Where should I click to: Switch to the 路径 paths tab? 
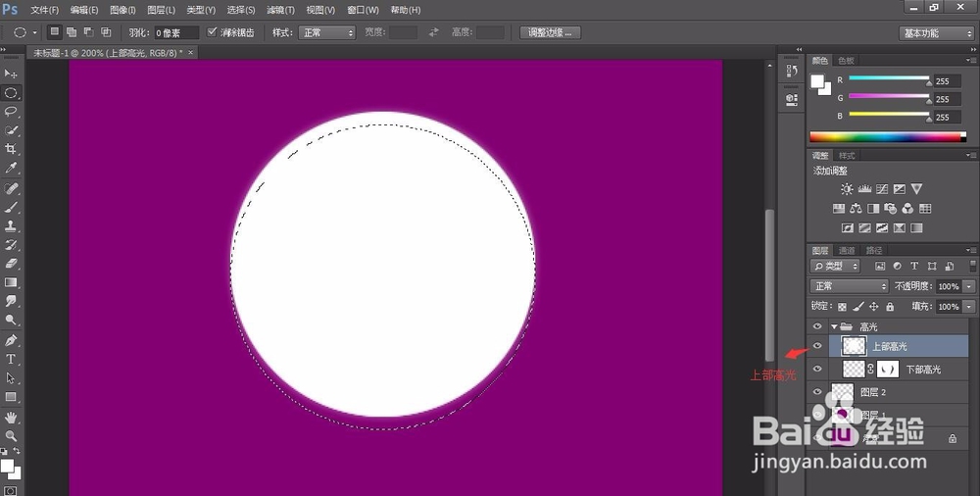(x=874, y=250)
